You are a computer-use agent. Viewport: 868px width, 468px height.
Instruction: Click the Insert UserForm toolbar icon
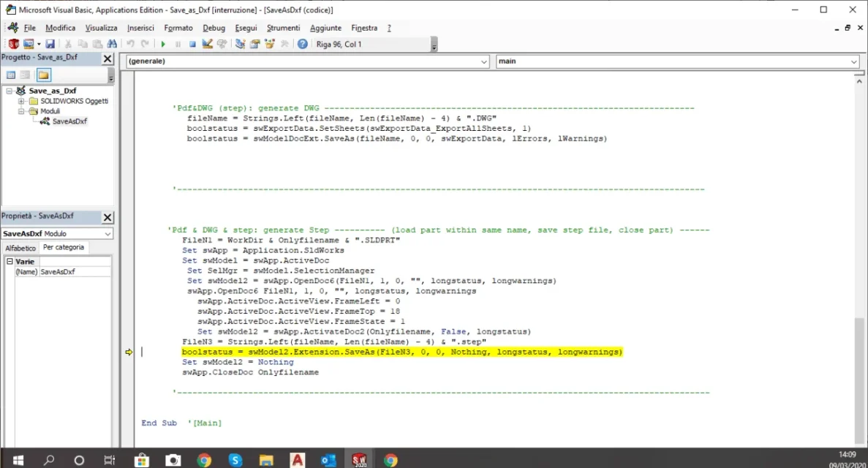[x=28, y=44]
